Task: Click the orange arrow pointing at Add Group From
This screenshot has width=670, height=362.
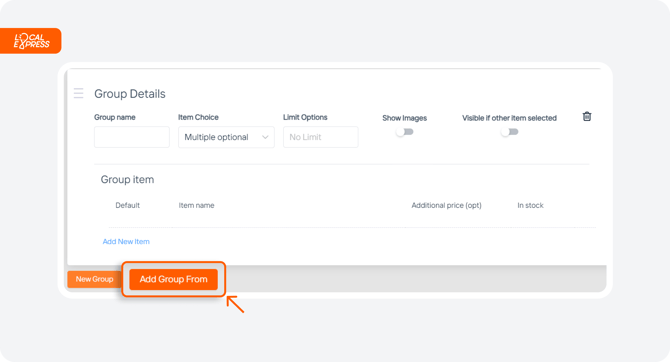Action: [x=235, y=304]
